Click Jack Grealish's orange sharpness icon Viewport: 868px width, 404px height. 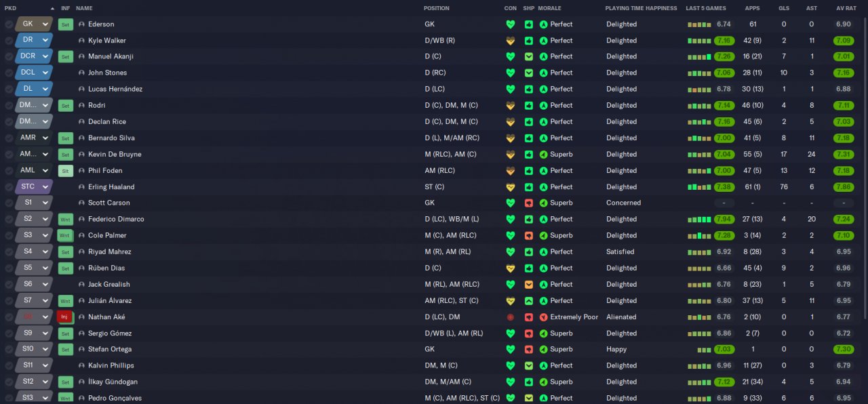529,285
